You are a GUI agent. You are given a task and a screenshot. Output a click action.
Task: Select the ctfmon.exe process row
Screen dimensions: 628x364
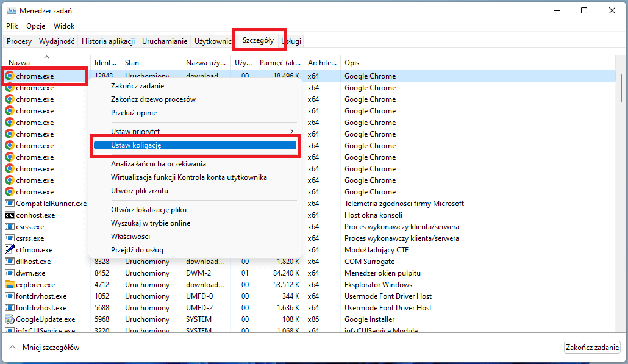coord(309,250)
